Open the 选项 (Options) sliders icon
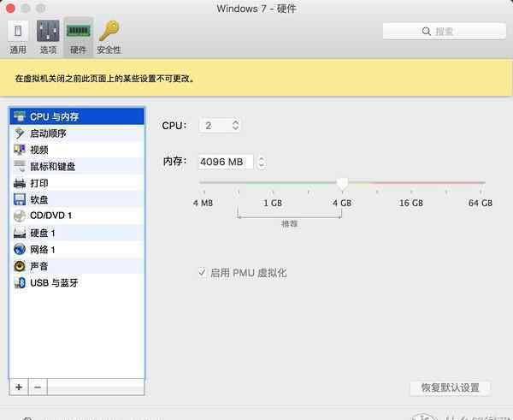 (x=48, y=37)
